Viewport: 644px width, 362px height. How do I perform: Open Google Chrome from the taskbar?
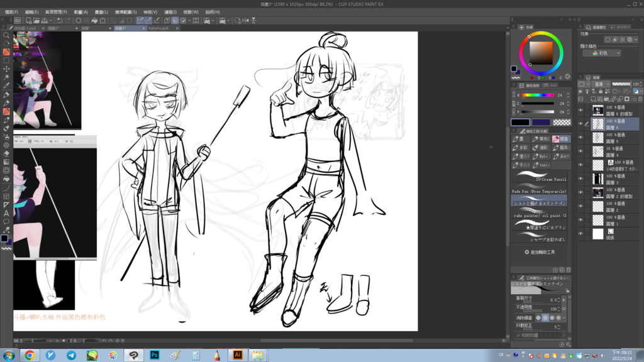point(30,355)
